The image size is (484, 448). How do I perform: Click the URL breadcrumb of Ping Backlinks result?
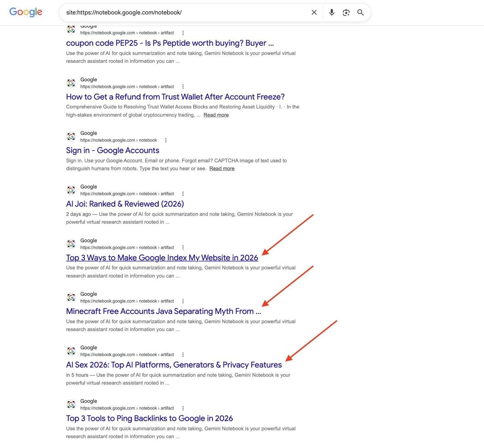tap(127, 408)
